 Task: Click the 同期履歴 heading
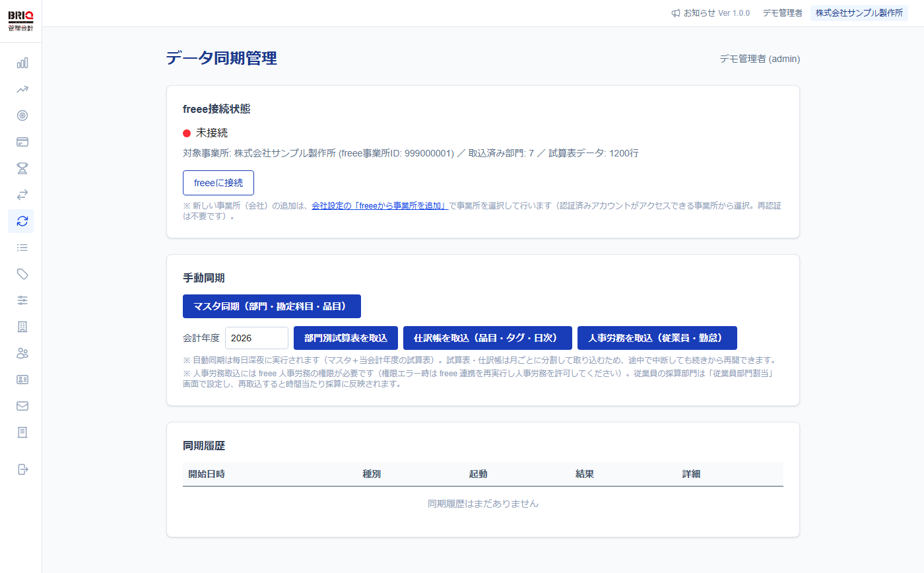[204, 446]
